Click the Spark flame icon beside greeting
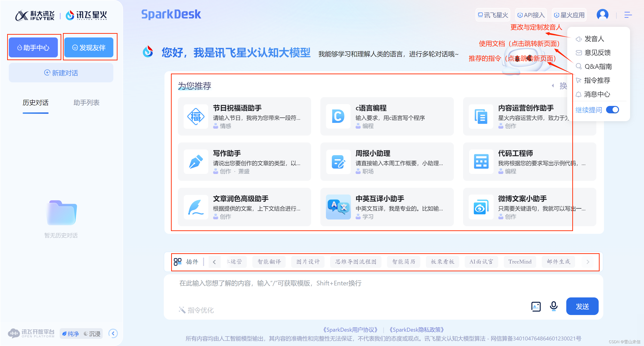 [148, 52]
